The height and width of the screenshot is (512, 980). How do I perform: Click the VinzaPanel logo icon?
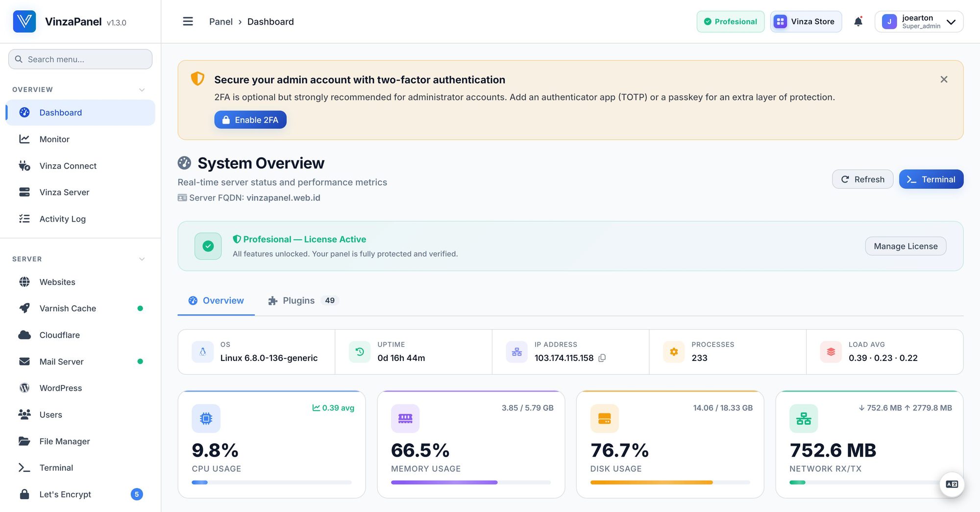pos(24,22)
